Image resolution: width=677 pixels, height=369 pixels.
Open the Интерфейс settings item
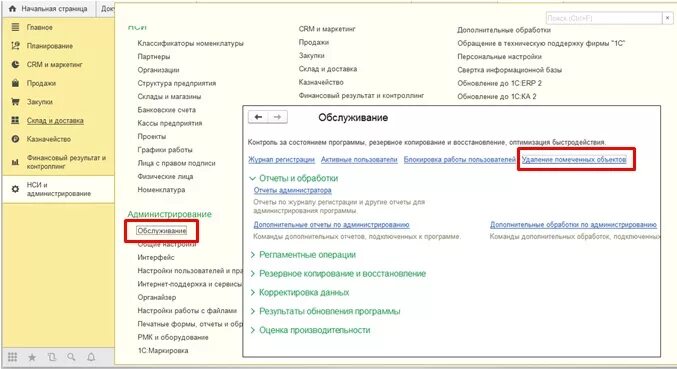pos(156,257)
